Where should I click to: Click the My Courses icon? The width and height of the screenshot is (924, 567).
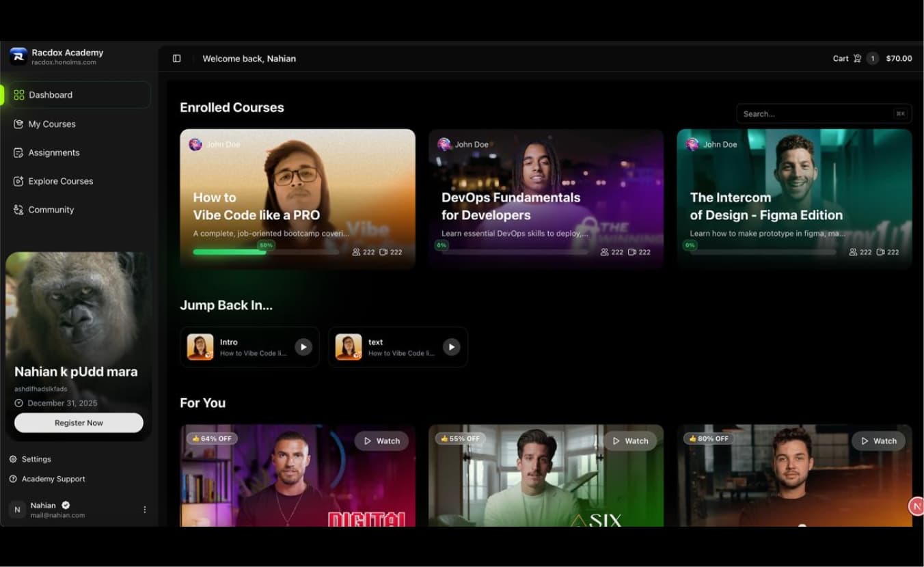coord(18,124)
